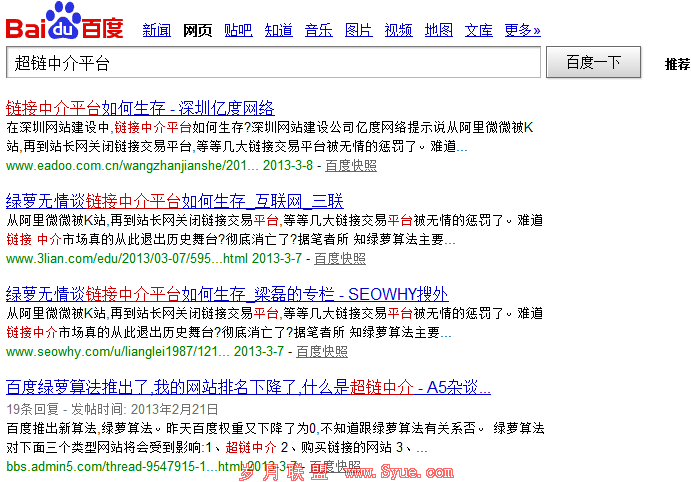This screenshot has height=482, width=691.
Task: Click the www.eadoo.com.cn green URL
Action: (160, 166)
